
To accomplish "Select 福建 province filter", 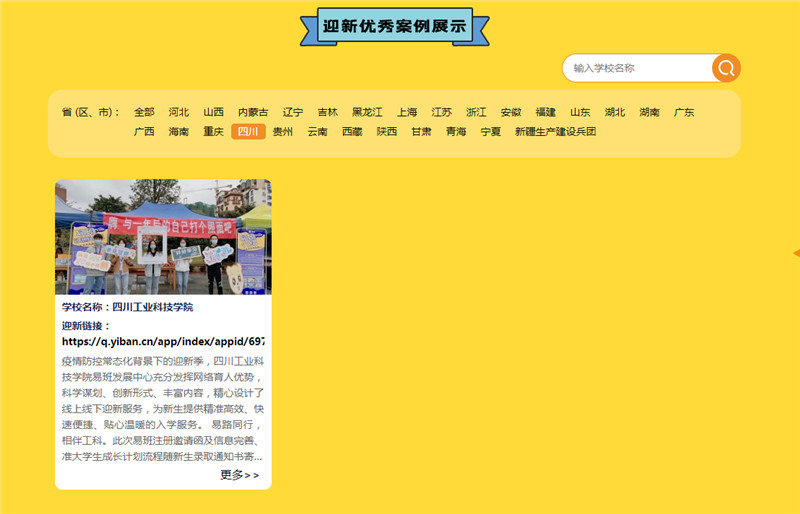I will (x=545, y=112).
